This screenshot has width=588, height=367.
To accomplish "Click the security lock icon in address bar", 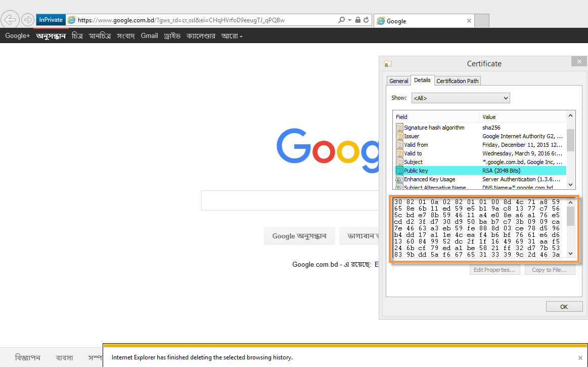I will point(358,20).
